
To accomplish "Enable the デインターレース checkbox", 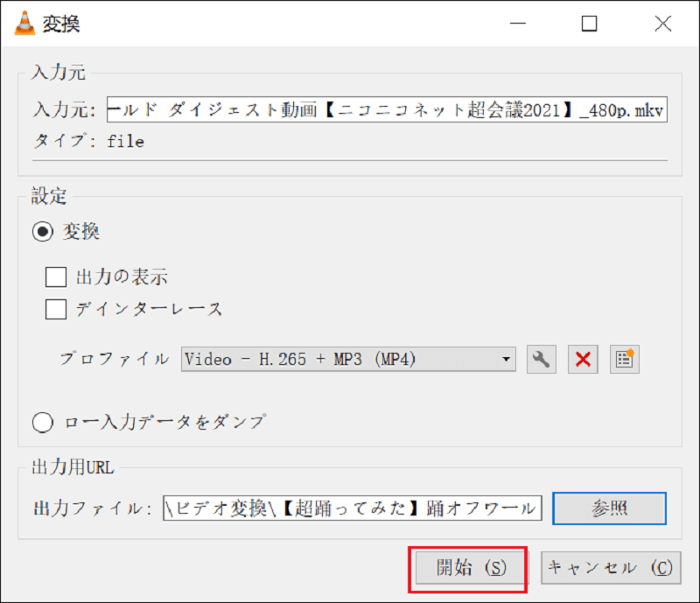I will click(x=56, y=309).
